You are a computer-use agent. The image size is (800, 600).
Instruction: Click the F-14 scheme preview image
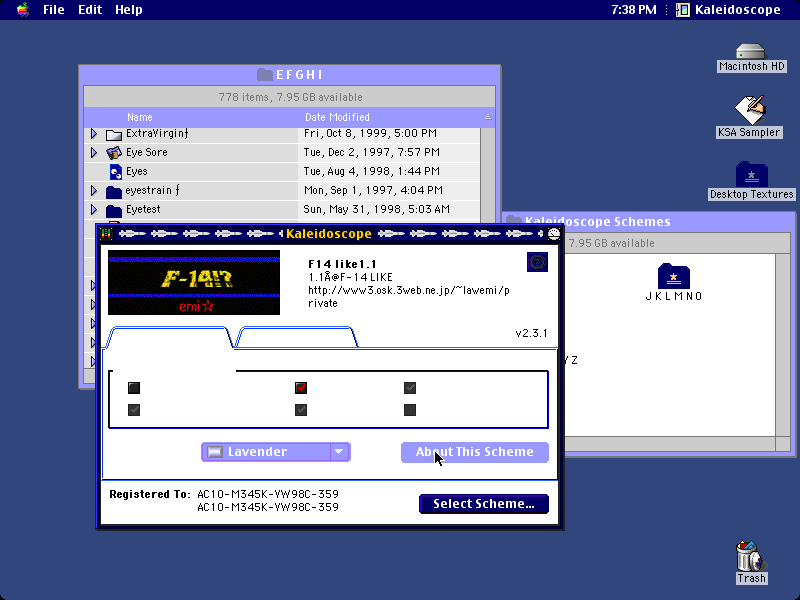pos(194,282)
